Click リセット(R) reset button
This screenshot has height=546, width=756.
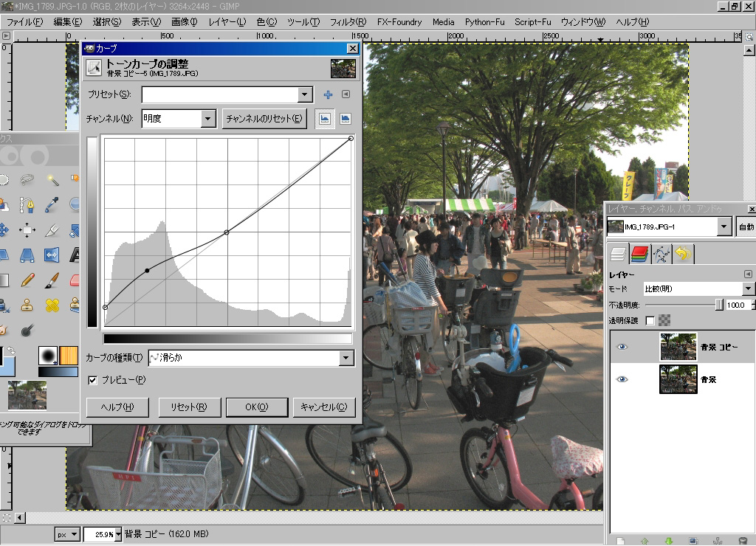190,407
